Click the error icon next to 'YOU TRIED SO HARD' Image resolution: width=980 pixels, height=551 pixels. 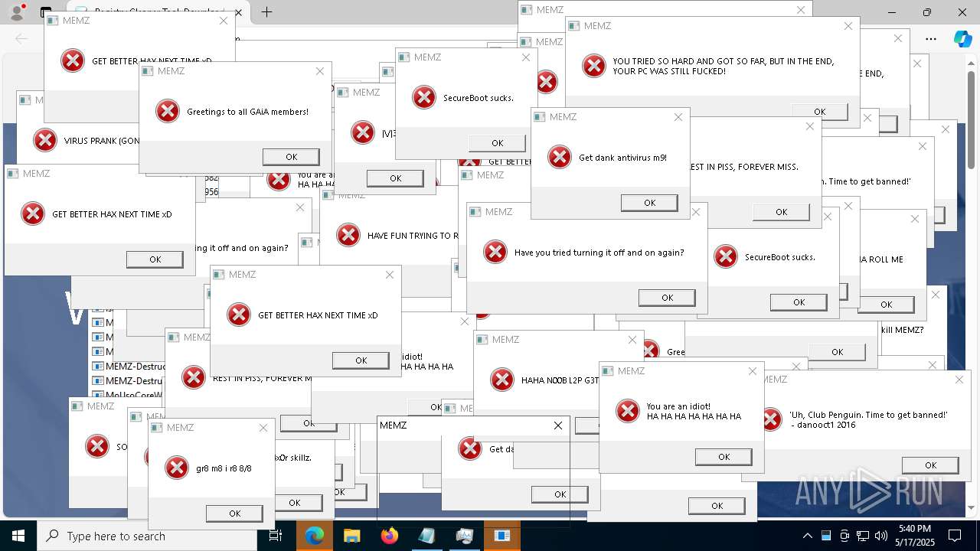(594, 66)
